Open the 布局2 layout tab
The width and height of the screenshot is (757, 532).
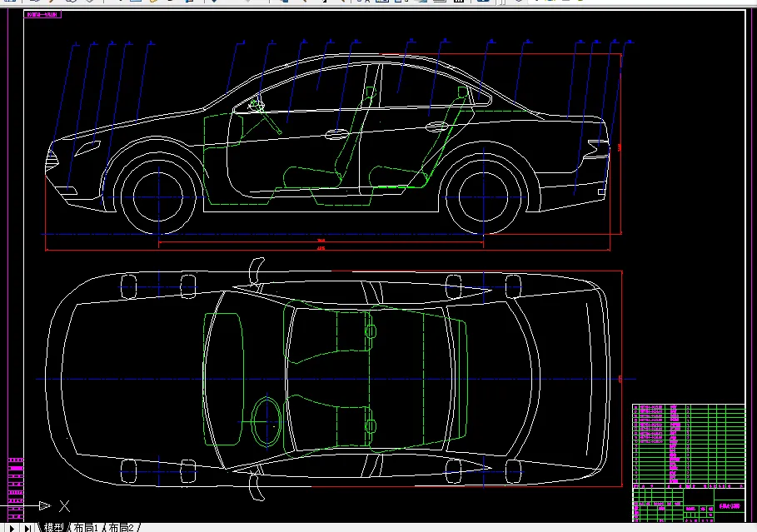(x=121, y=527)
